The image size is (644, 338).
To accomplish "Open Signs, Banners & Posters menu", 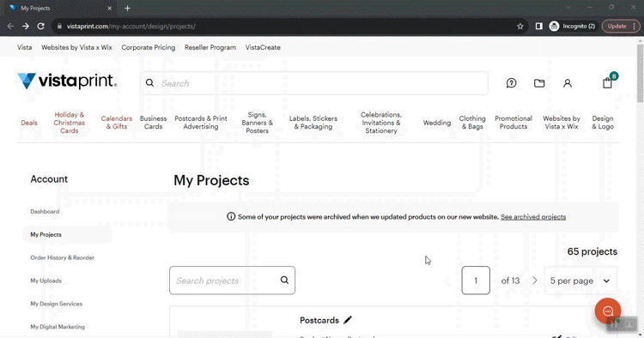I will pos(257,123).
